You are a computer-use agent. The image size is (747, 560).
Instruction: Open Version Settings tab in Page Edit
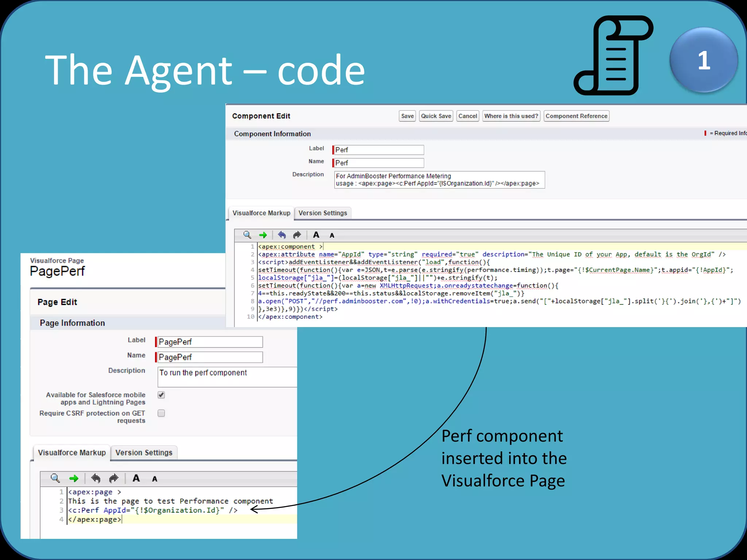tap(144, 452)
